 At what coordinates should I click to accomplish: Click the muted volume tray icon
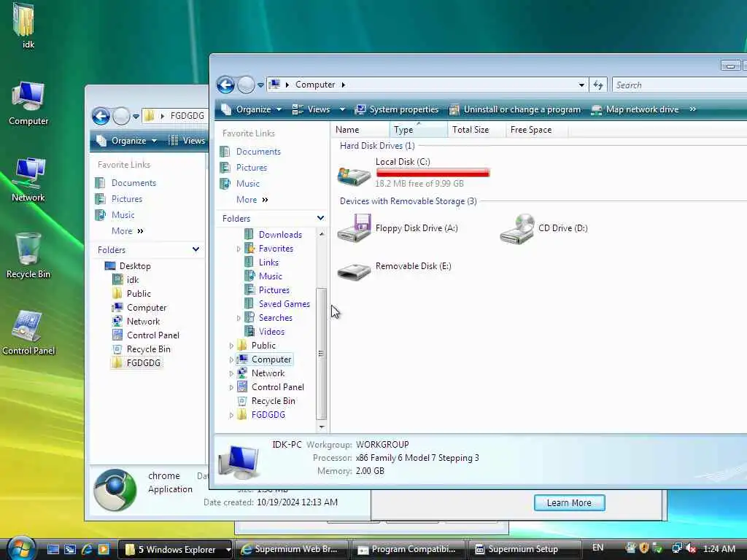691,548
